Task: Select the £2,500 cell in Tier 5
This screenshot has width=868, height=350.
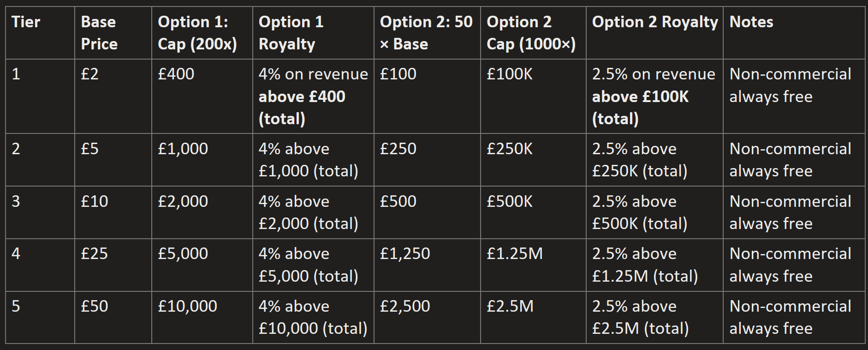Action: pyautogui.click(x=404, y=306)
